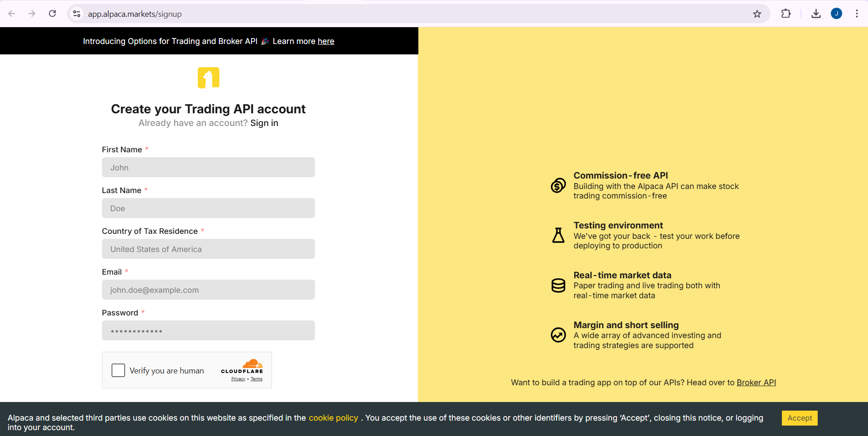Bookmark this page with the star icon

[757, 14]
